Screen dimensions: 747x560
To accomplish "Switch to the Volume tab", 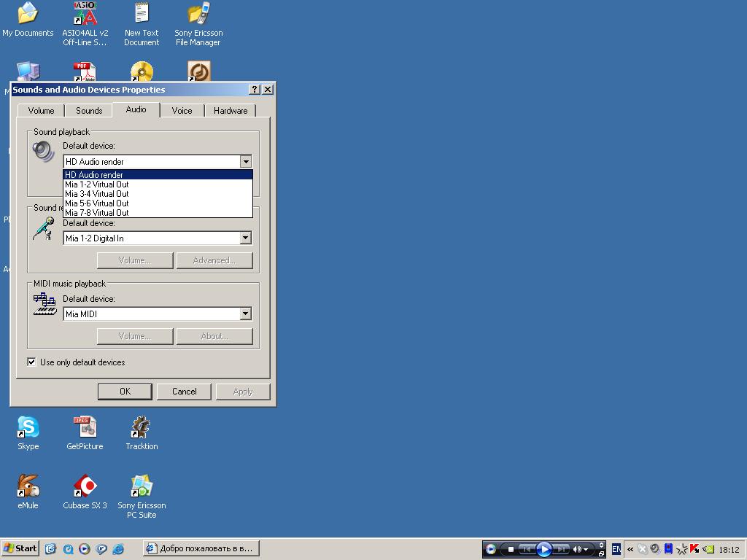I will click(41, 111).
